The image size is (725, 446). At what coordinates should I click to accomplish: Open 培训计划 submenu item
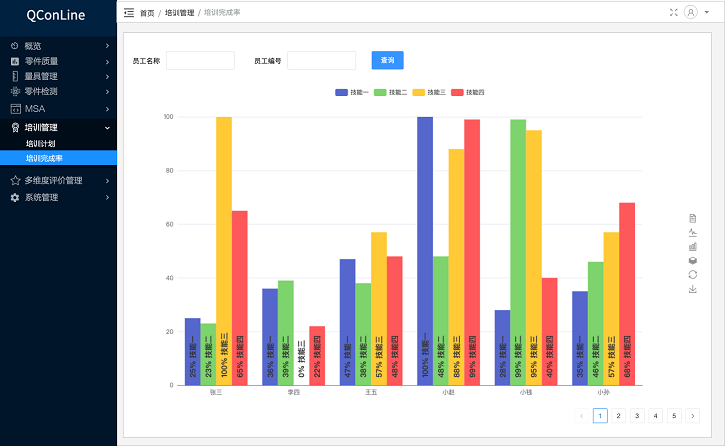coord(40,143)
